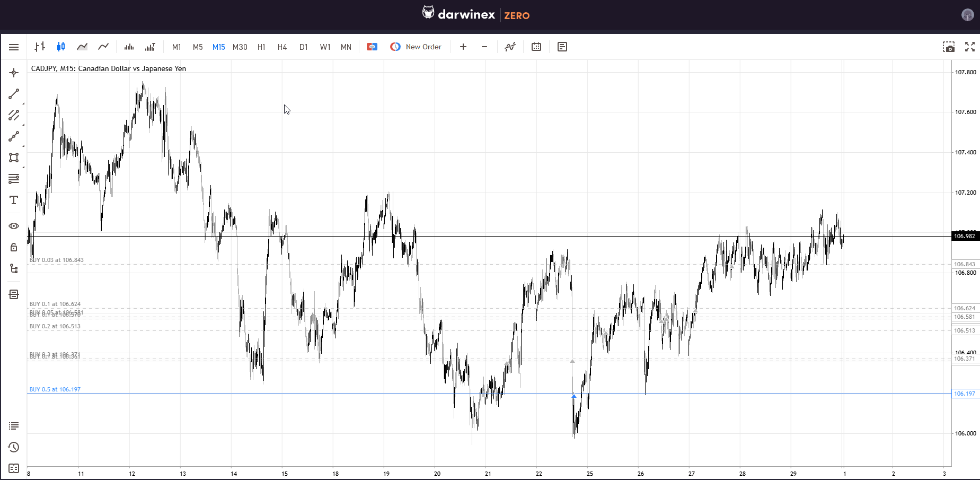Toggle lock on drawn objects
The width and height of the screenshot is (980, 480).
pyautogui.click(x=14, y=247)
